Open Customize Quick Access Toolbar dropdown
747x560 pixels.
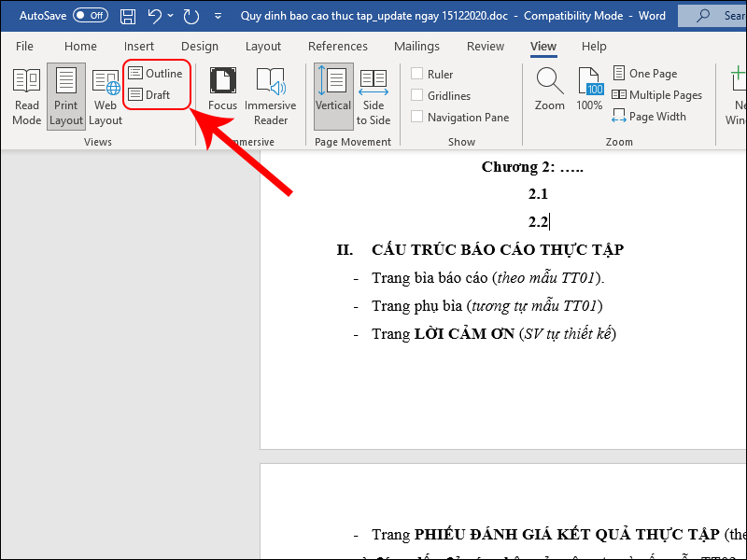click(x=218, y=16)
